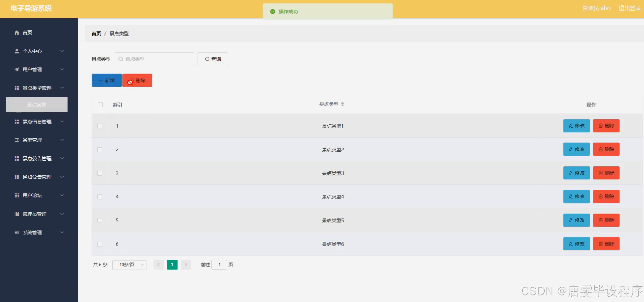Click the 修改 button for 景点类型2
The image size is (644, 302).
[x=576, y=149]
